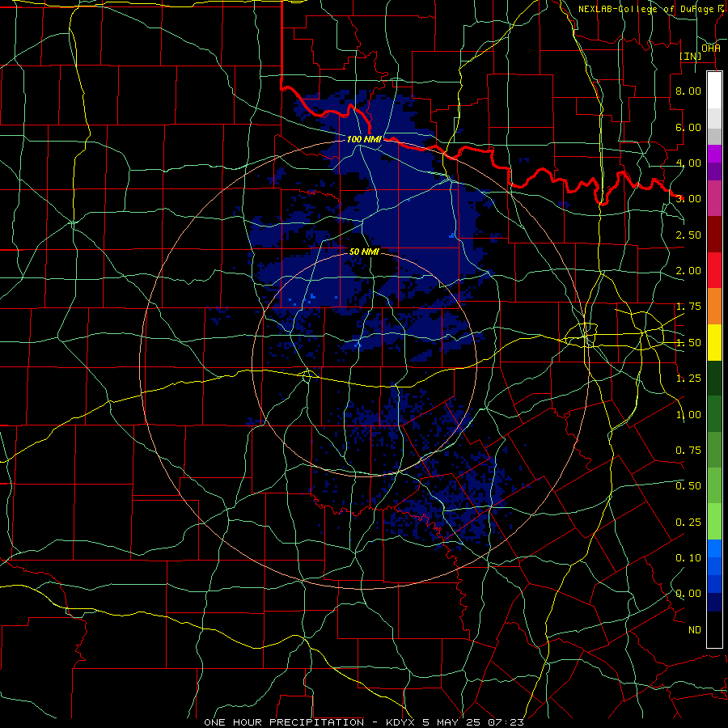Click the 2.00 legend value
Image resolution: width=728 pixels, height=728 pixels.
688,271
